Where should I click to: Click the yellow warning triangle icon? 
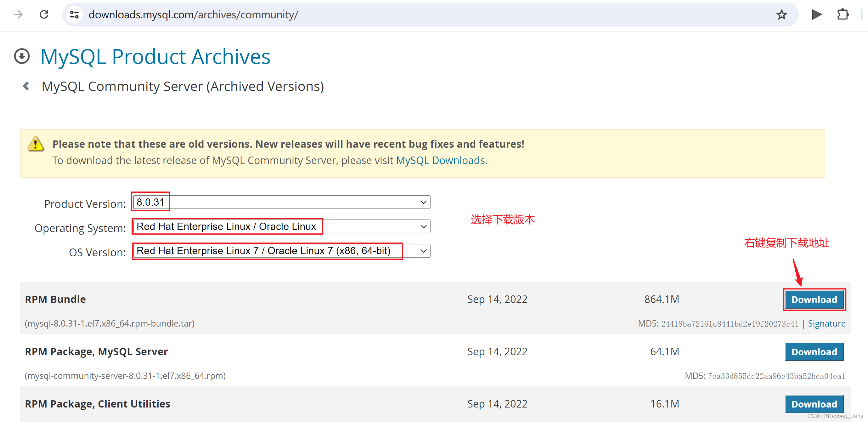click(x=35, y=144)
